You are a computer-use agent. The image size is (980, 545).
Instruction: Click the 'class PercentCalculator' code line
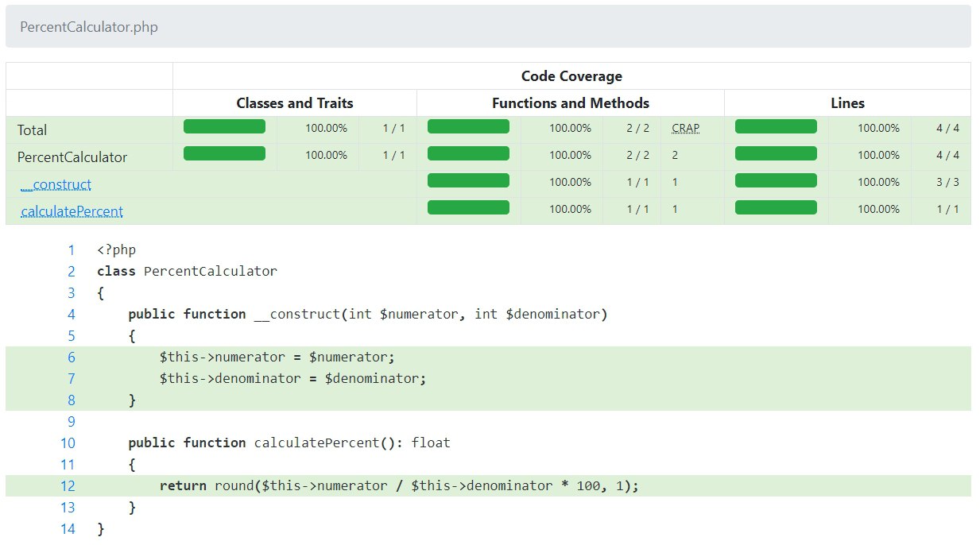coord(187,271)
